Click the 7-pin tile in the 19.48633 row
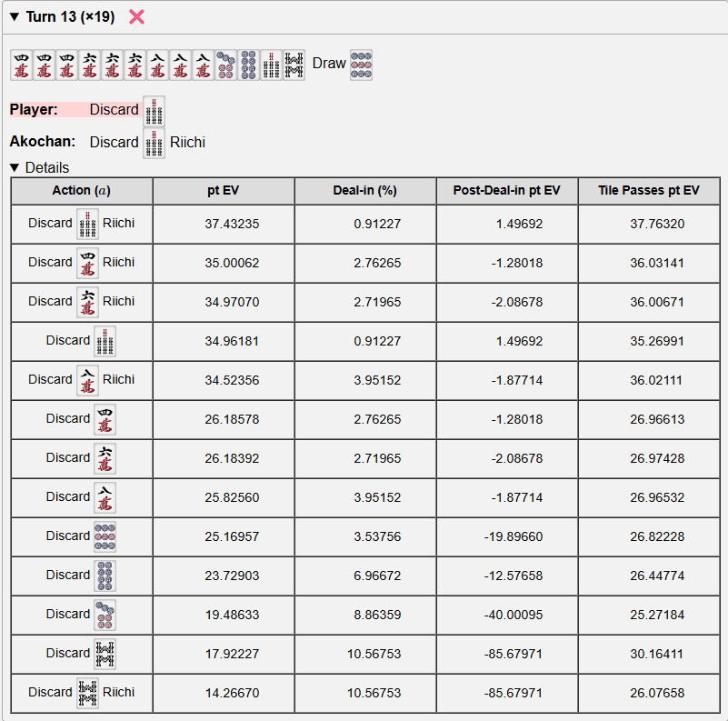The image size is (728, 721). [x=105, y=616]
